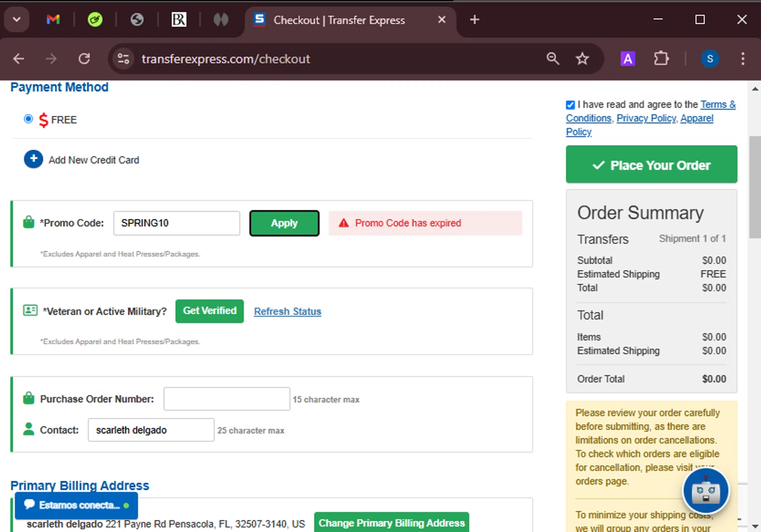
Task: Open the pinned tab with two leaf shapes
Action: (221, 20)
